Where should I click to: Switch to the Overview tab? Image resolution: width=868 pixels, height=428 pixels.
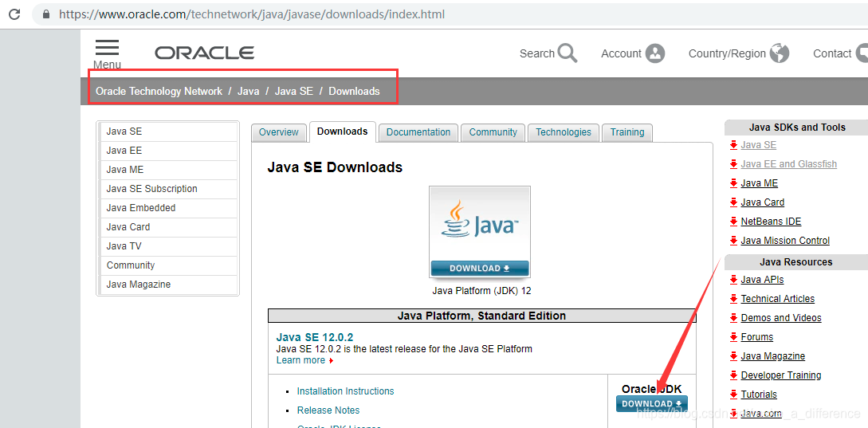tap(278, 132)
